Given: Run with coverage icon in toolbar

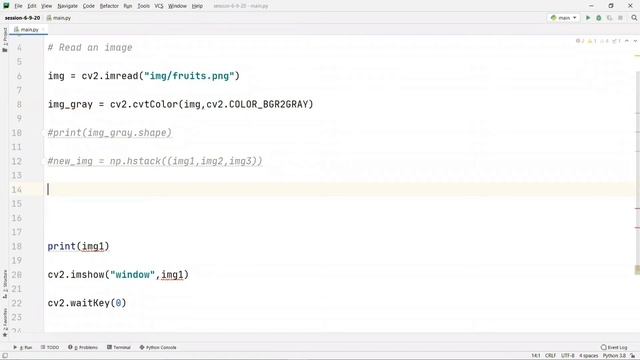Looking at the screenshot, I should pyautogui.click(x=610, y=18).
